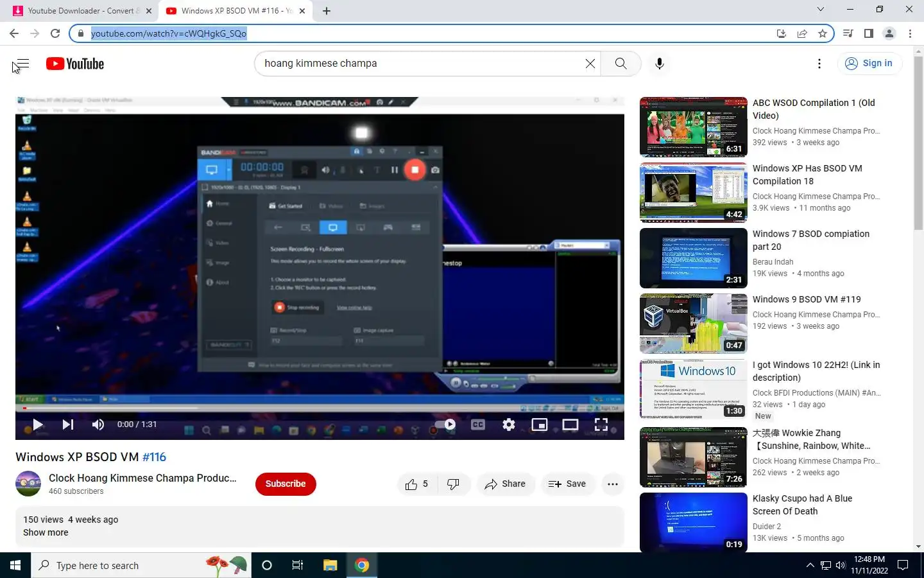Subscribe to the channel

point(286,484)
